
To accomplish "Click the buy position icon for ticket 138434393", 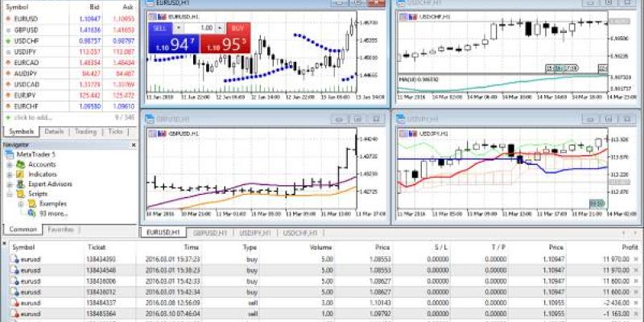I will point(14,259).
